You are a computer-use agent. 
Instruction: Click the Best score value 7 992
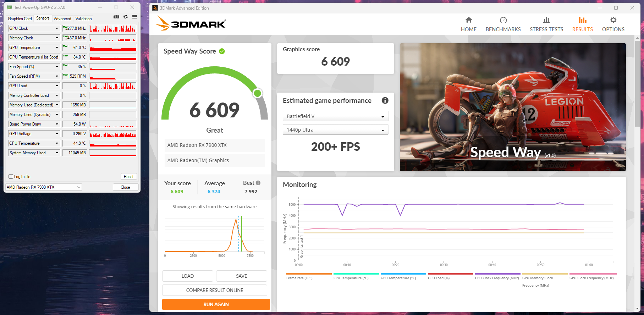click(251, 192)
